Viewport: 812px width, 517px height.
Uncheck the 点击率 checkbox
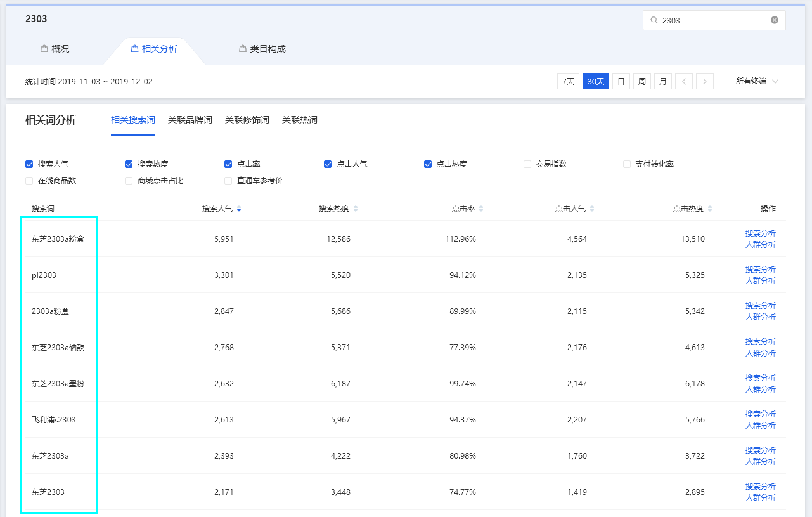coord(228,164)
